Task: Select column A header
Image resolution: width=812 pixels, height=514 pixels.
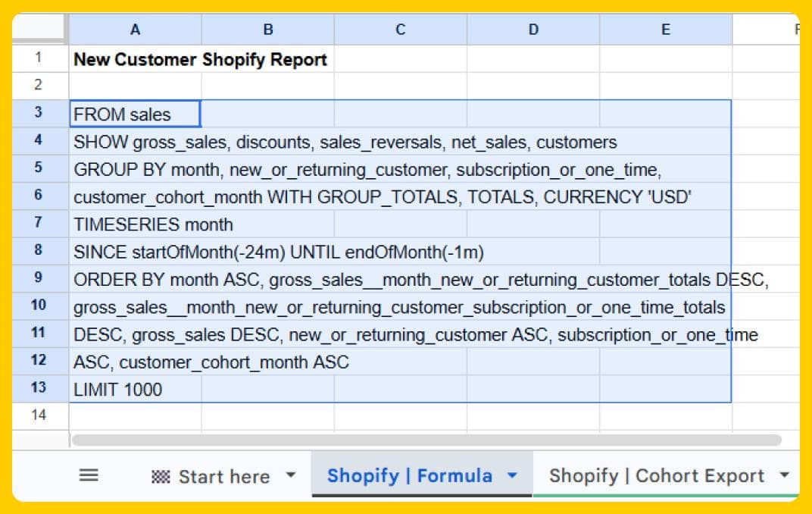Action: click(x=135, y=30)
